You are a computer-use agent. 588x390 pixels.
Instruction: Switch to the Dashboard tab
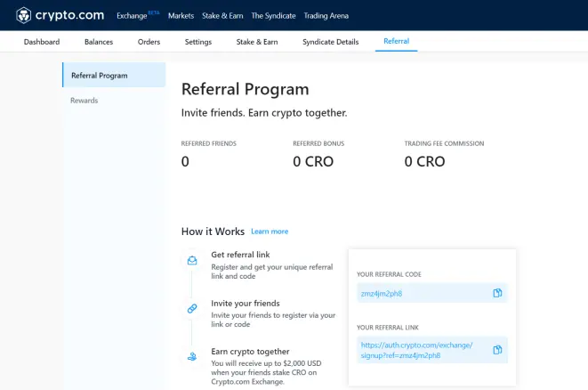click(42, 42)
